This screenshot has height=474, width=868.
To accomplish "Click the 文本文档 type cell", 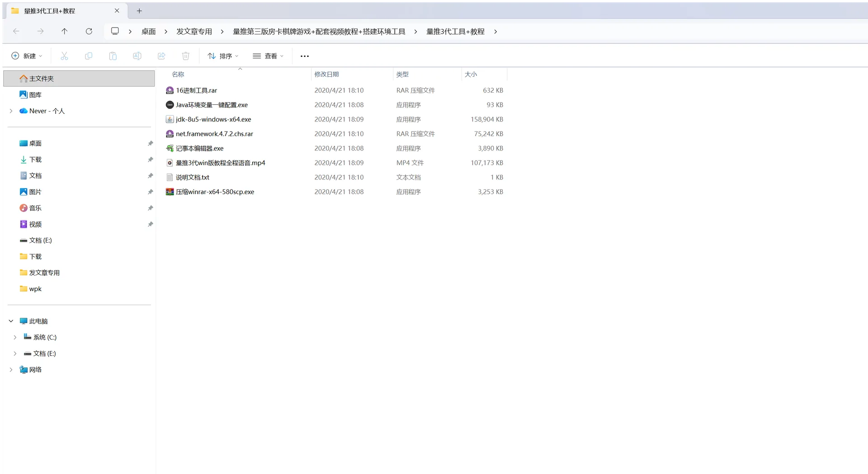I will coord(408,177).
